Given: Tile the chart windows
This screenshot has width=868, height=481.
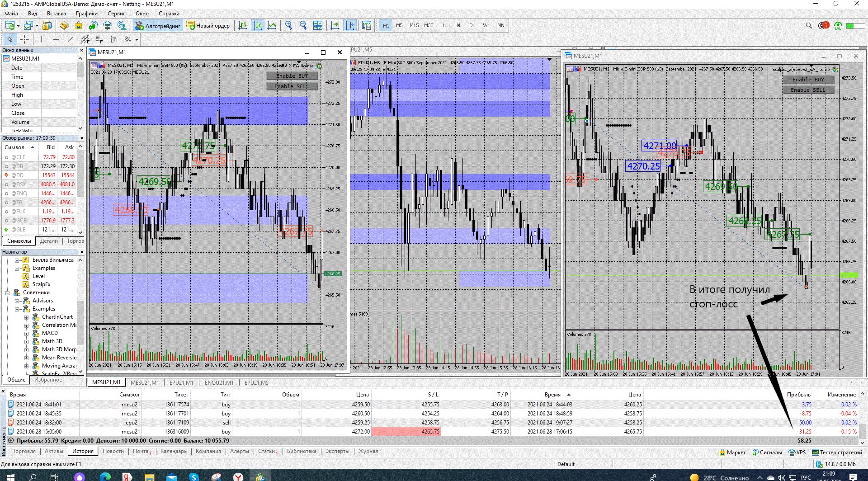Looking at the screenshot, I should (318, 25).
